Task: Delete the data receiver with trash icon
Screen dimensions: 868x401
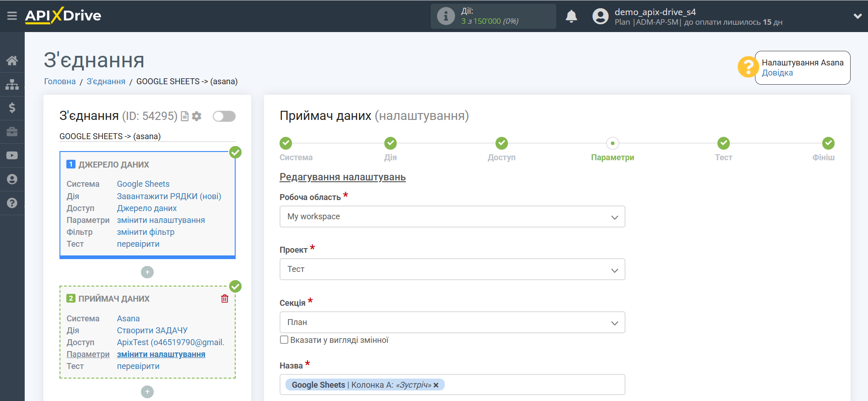Action: click(225, 298)
